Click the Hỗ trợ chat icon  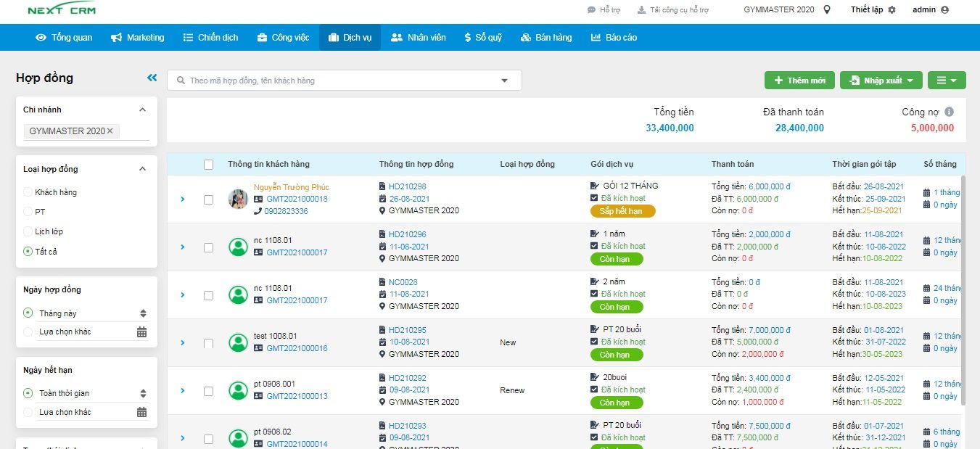[590, 9]
